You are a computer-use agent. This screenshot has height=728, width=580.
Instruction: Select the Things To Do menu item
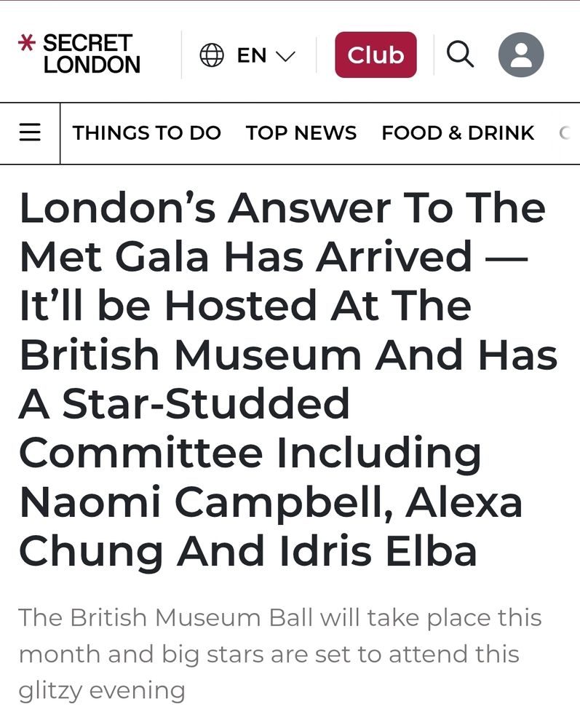146,132
